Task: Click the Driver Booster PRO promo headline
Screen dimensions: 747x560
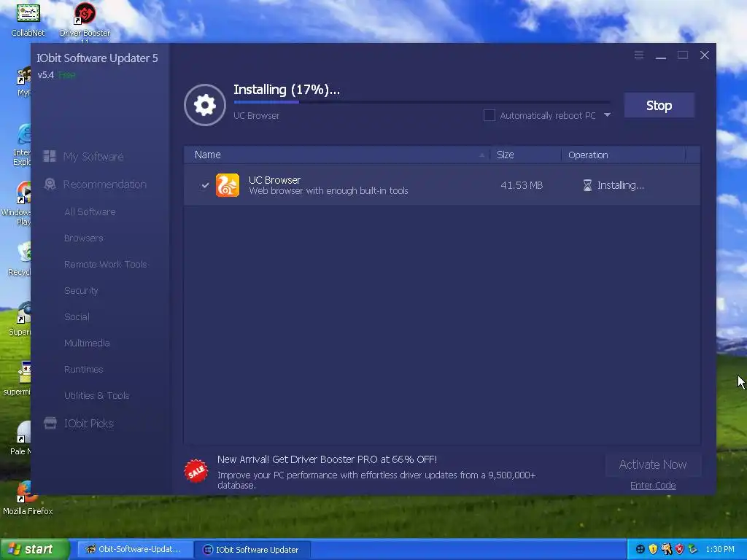Action: tap(327, 459)
